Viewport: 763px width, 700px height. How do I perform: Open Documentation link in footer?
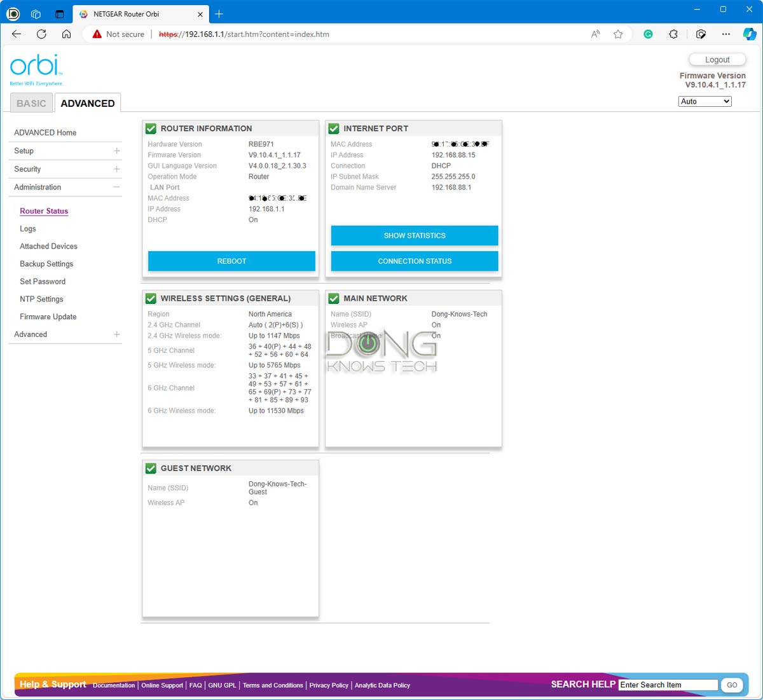114,685
